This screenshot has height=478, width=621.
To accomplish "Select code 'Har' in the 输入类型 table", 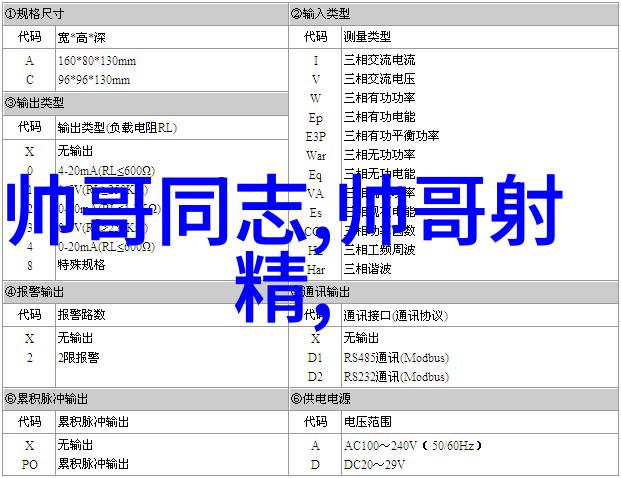I will pos(316,270).
